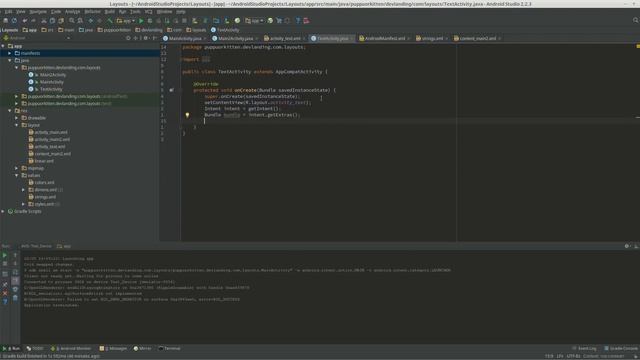Click the collapsed import fold region

point(206,60)
